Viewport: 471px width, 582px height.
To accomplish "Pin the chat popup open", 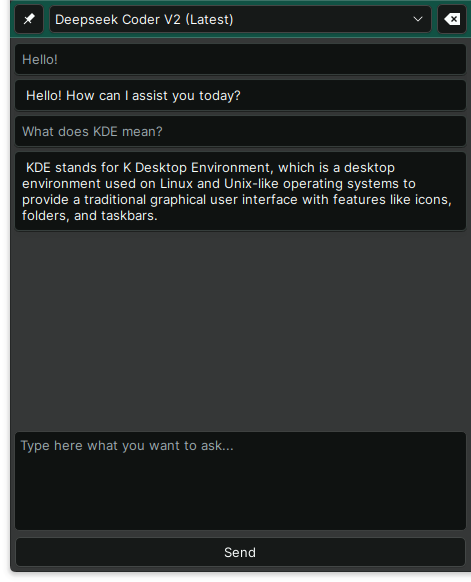I will coord(29,19).
